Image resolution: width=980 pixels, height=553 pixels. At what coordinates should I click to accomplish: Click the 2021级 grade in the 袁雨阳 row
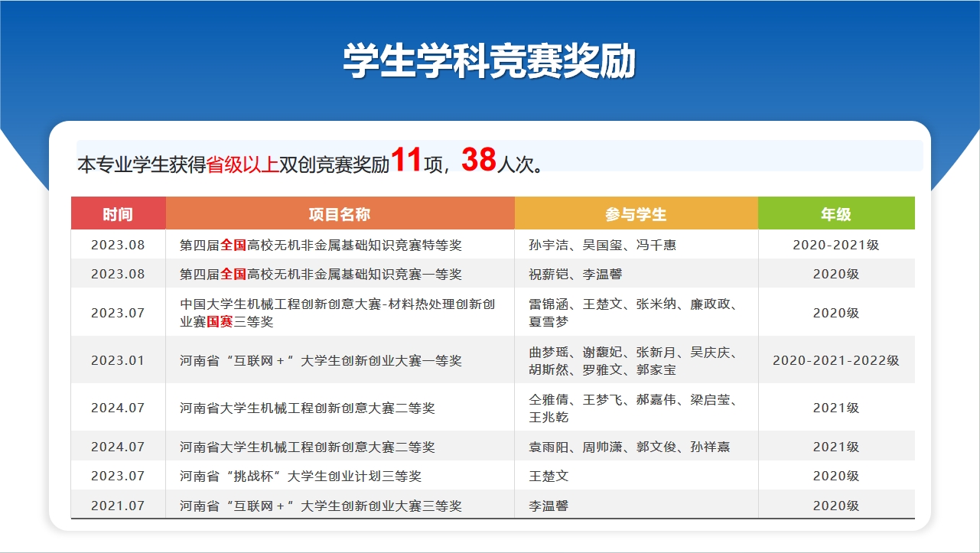[836, 447]
